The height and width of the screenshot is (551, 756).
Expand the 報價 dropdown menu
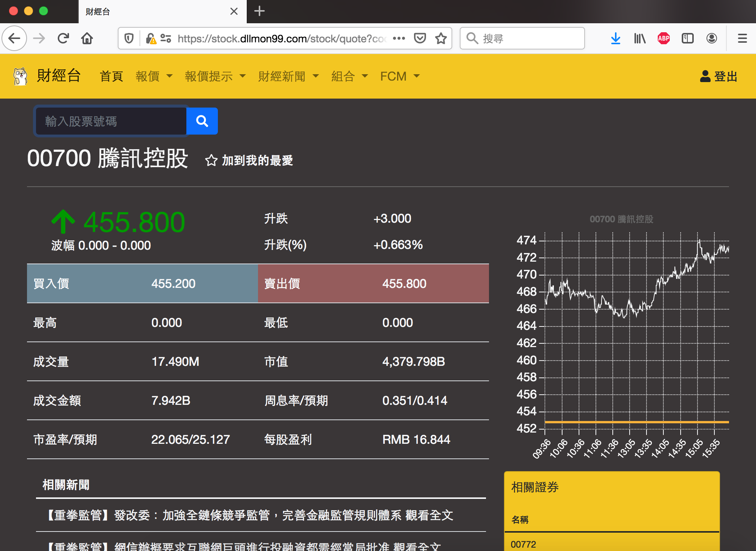pos(154,76)
